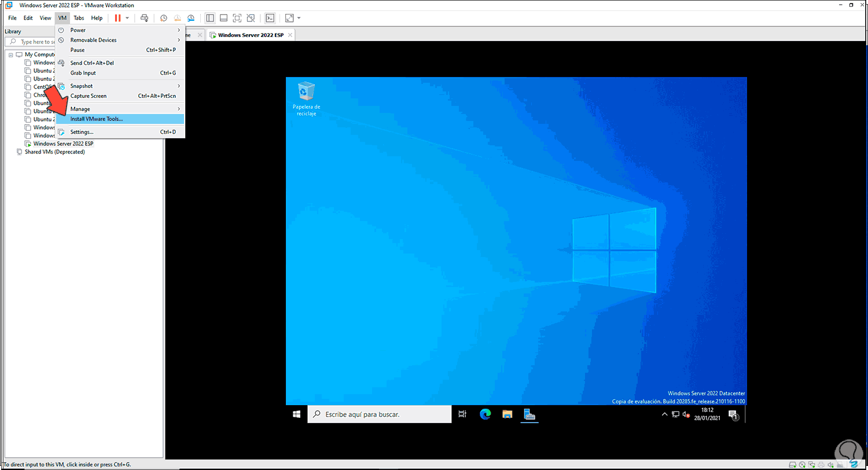Open the Edit menu

(28, 18)
